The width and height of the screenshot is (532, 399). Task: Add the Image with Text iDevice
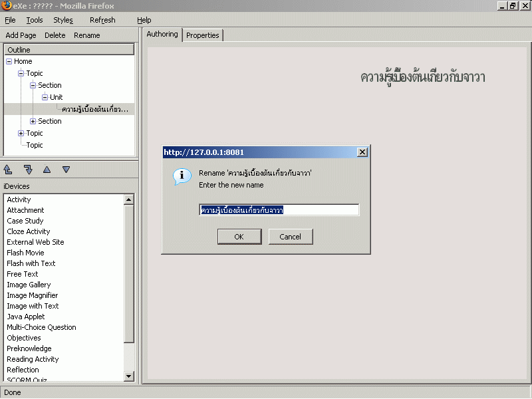[33, 306]
